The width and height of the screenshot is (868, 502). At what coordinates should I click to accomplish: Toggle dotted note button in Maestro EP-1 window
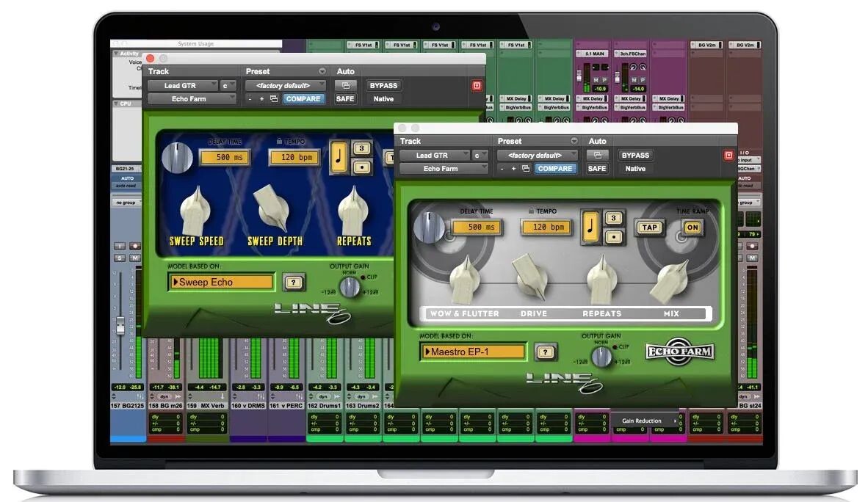click(x=613, y=237)
